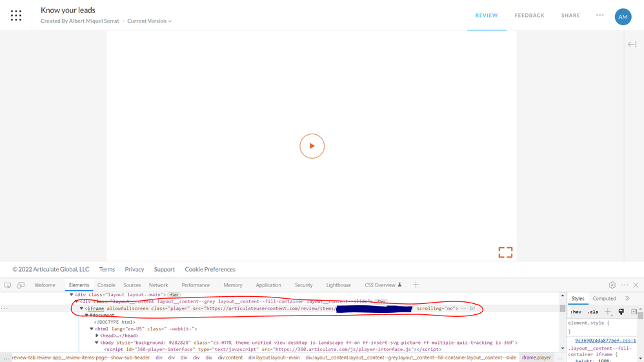Open the Application tab
Screen dimensions: 644x362
tap(268, 285)
